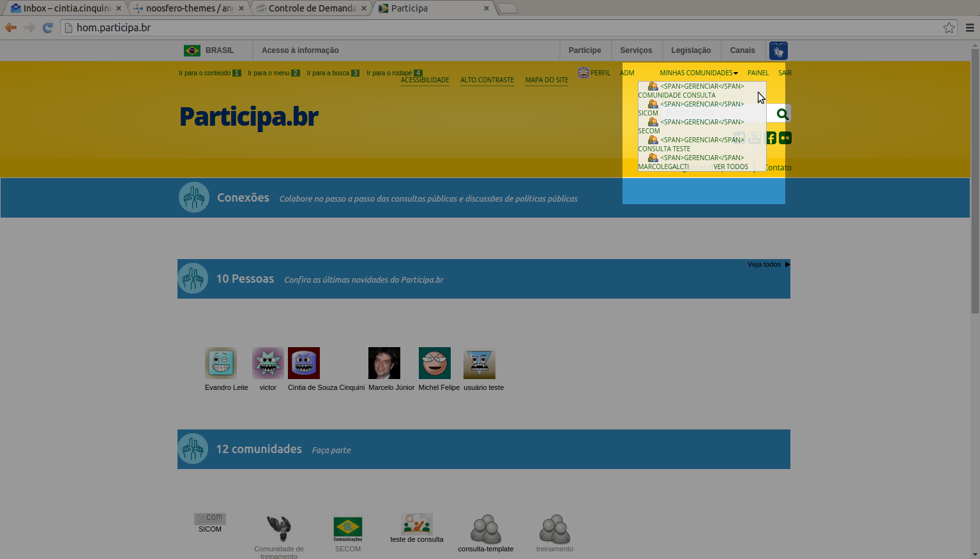Open Michel Felipe's avatar
This screenshot has width=980, height=559.
(435, 363)
